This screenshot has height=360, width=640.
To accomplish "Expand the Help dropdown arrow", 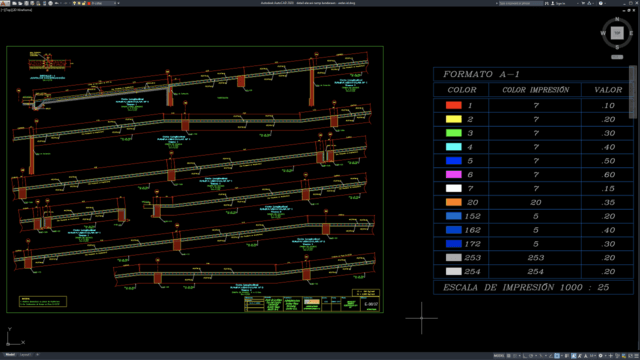I will click(605, 3).
